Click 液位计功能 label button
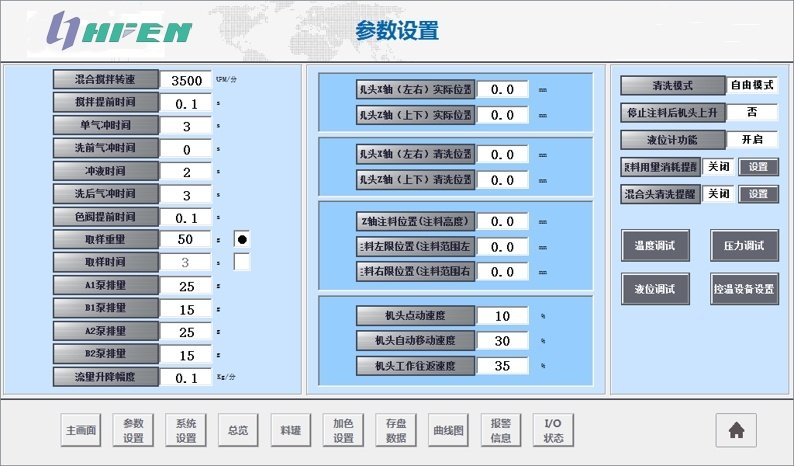 tap(673, 139)
